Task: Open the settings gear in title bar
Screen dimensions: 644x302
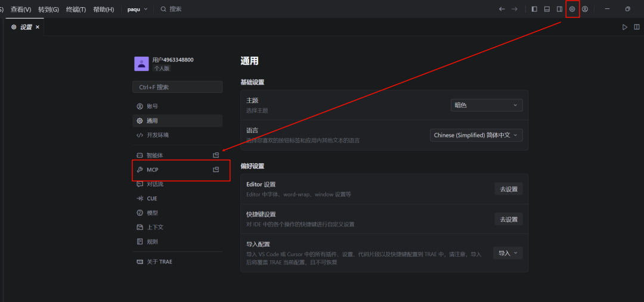Action: tap(572, 9)
